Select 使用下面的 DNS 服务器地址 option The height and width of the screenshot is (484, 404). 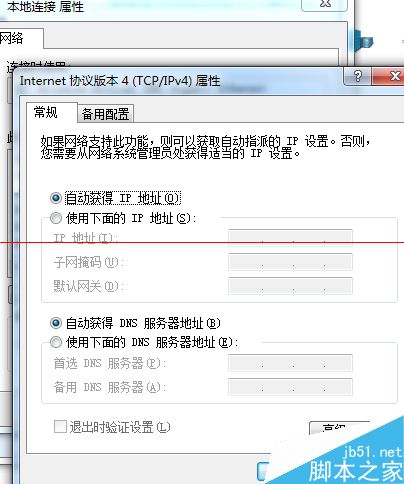coord(56,342)
